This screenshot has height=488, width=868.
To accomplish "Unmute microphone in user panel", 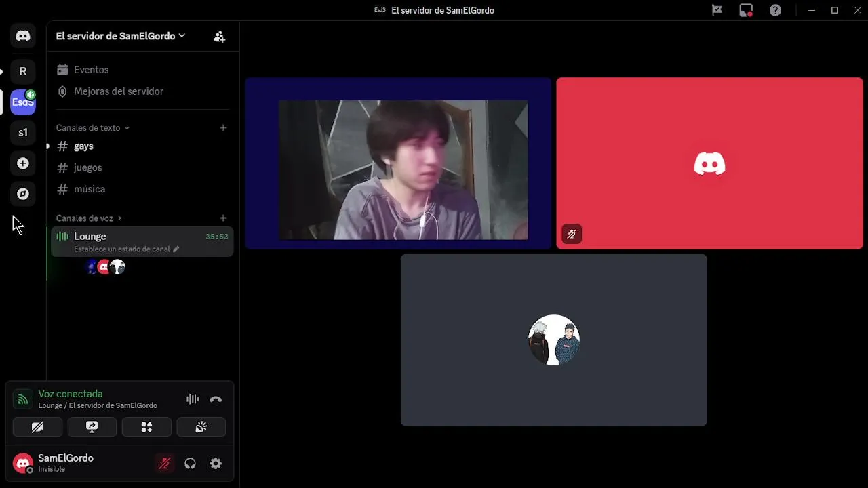I will coord(165,464).
